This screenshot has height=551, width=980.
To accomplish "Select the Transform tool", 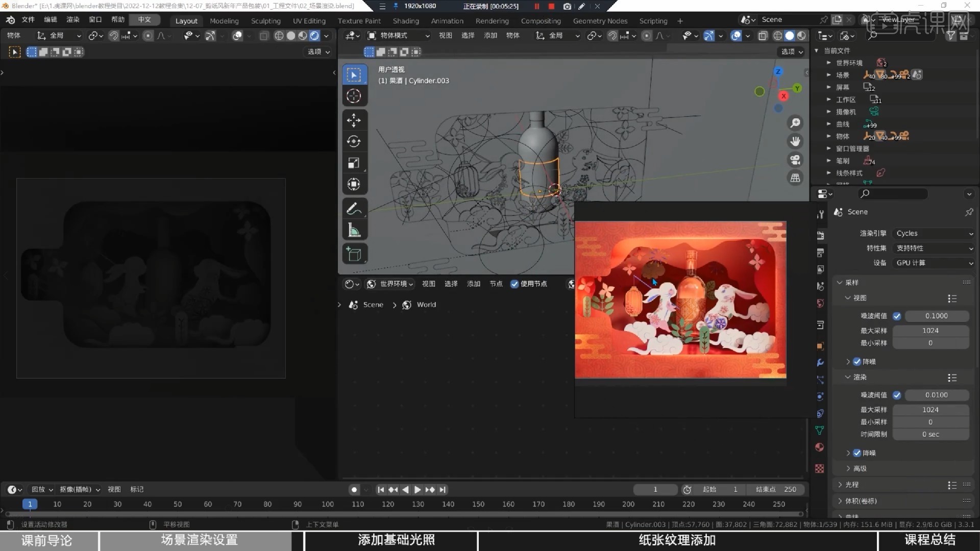I will pos(354,184).
